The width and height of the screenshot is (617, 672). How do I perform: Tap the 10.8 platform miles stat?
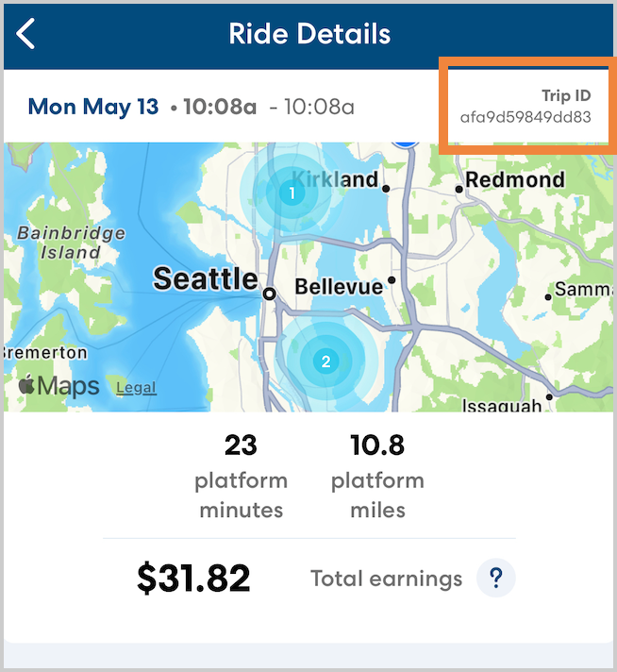pyautogui.click(x=377, y=477)
